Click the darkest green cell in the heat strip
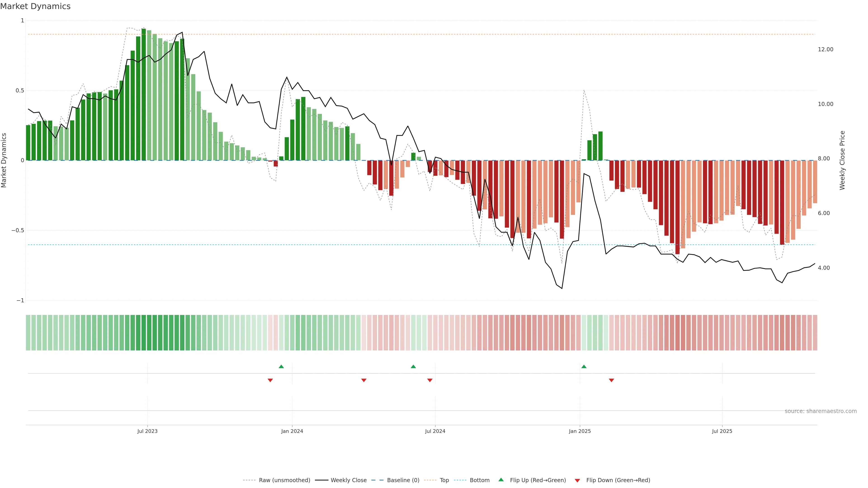868x488 pixels. [144, 333]
